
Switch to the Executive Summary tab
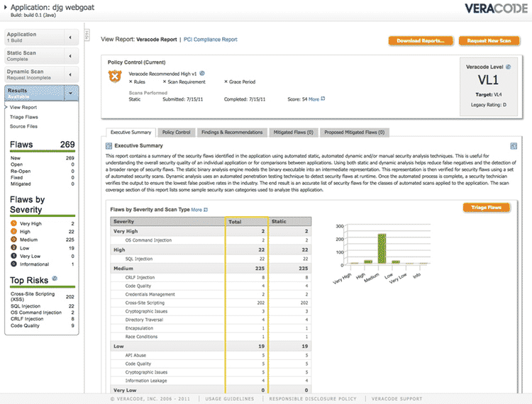(x=131, y=133)
